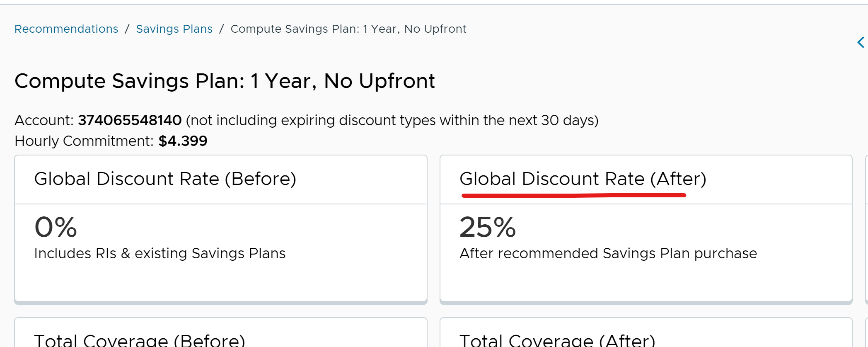Go to the Savings Plans breadcrumb
Image resolution: width=868 pixels, height=347 pixels.
click(174, 29)
